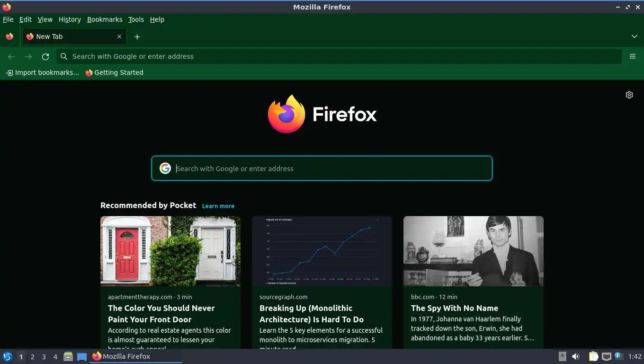
Task: Click the Firefox icon in title bar
Action: [x=7, y=7]
